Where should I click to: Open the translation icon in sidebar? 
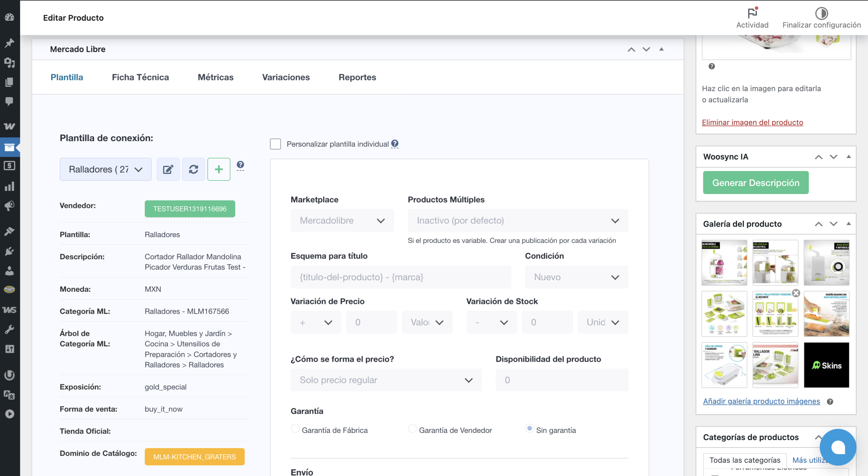9,395
